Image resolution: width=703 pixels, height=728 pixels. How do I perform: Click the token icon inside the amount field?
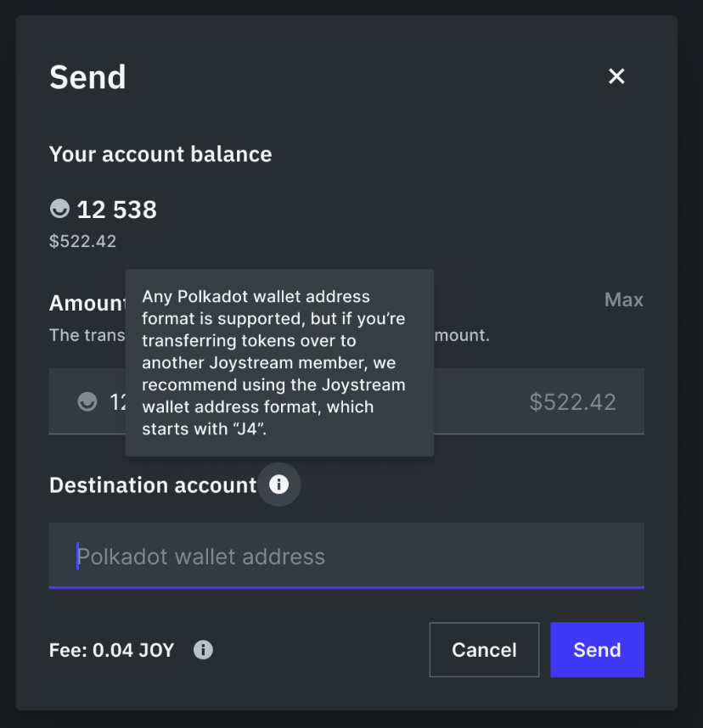[87, 401]
